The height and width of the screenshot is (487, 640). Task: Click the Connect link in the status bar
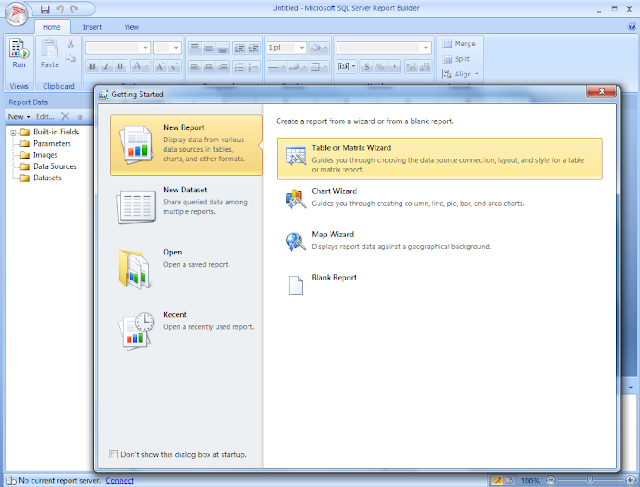120,480
